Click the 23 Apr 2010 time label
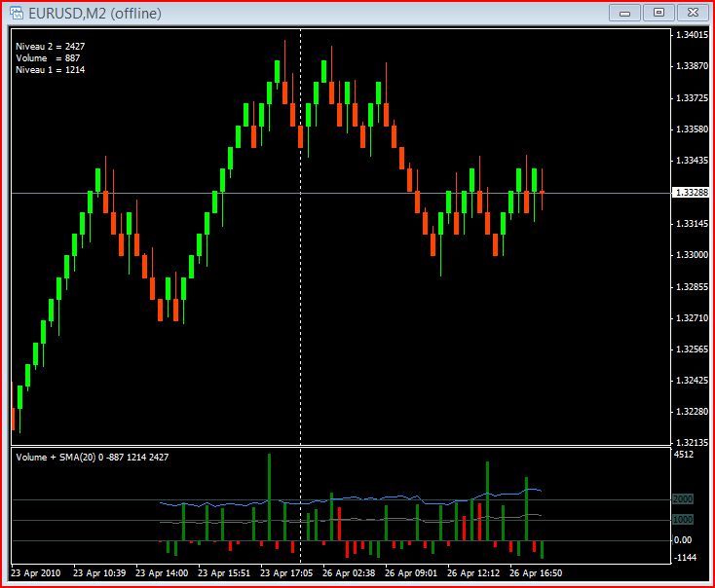 click(36, 573)
